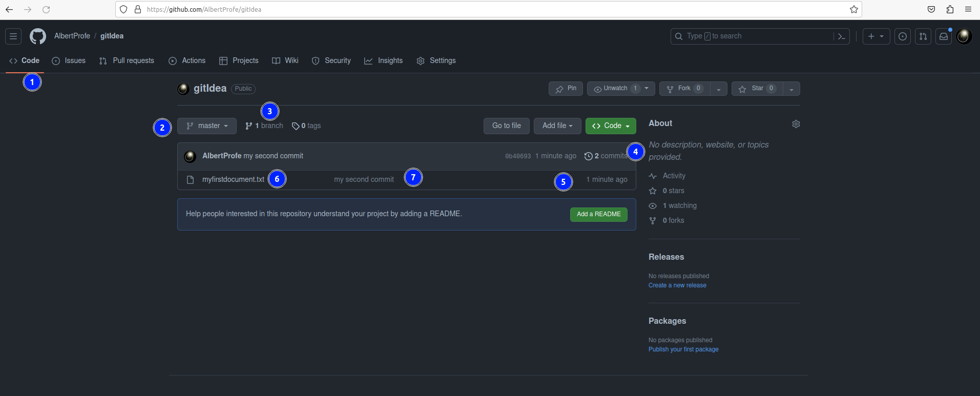Edit repository details gear icon
Image resolution: width=980 pixels, height=396 pixels.
coord(796,124)
